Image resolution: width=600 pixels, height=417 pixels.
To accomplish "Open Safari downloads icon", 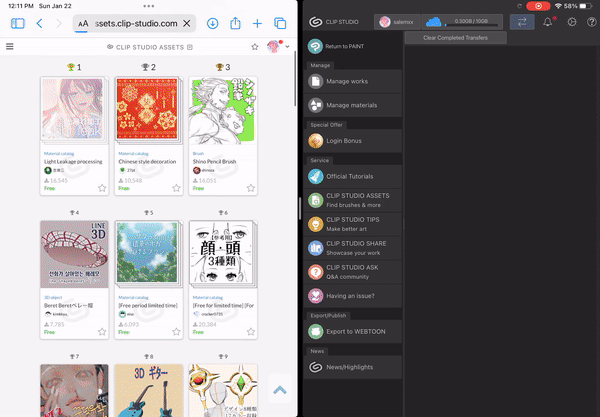I will (x=212, y=23).
